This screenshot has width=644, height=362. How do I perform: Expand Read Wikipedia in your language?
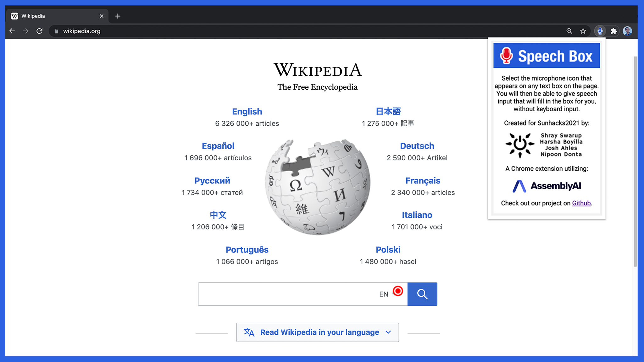coord(318,332)
